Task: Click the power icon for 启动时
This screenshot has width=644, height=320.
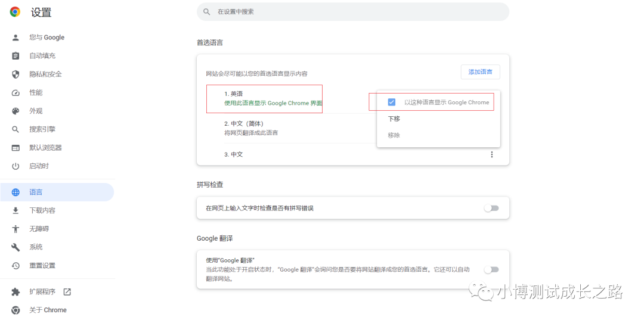Action: (16, 166)
